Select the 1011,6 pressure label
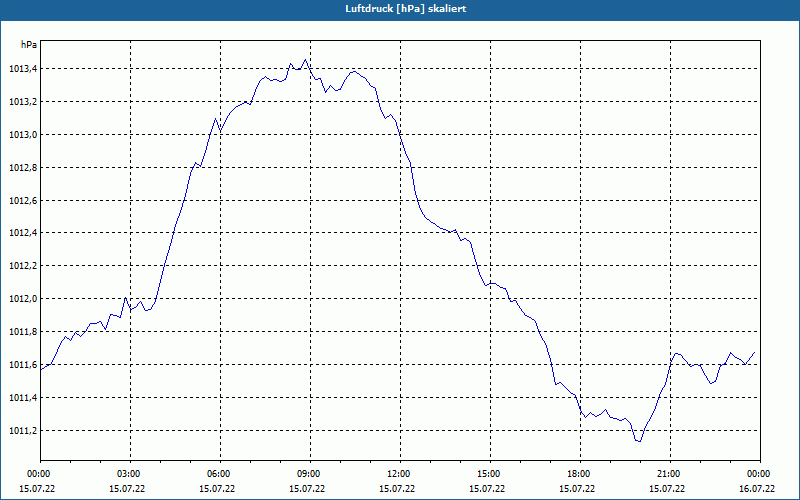This screenshot has height=500, width=800. (23, 365)
